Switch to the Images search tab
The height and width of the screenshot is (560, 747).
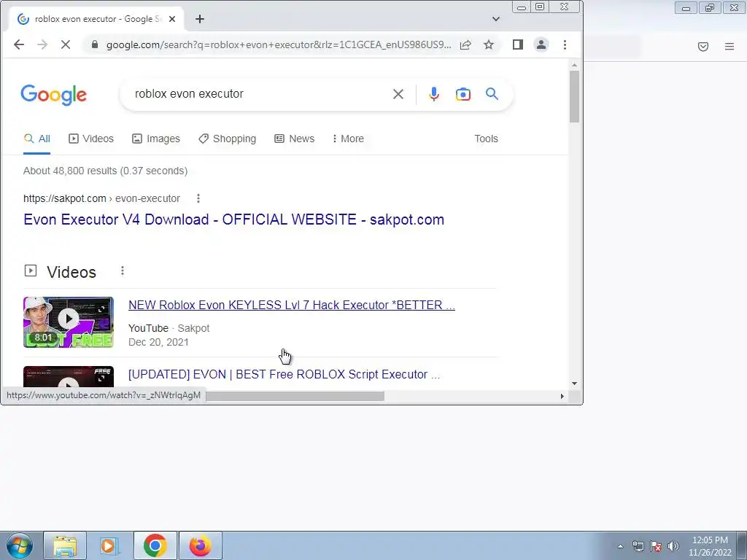click(156, 139)
